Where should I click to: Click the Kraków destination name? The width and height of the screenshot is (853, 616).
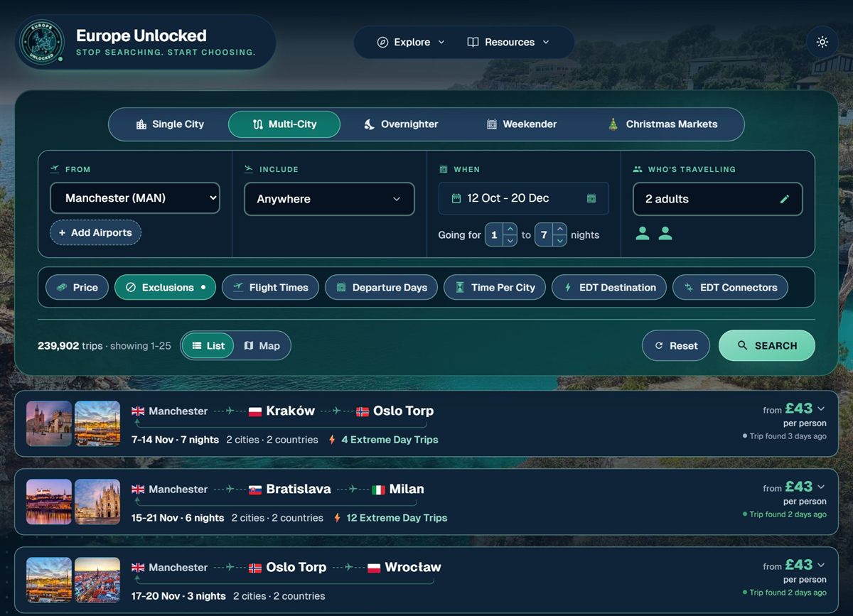[x=290, y=411]
